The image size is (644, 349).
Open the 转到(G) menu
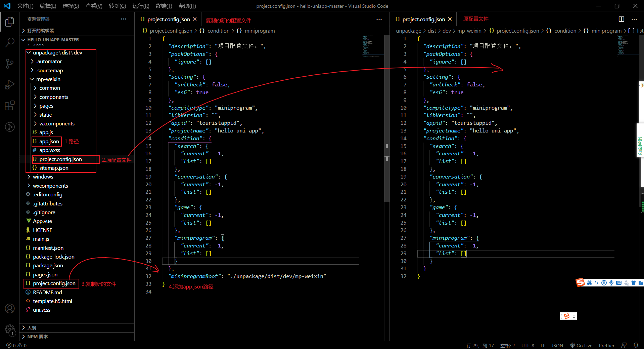pos(118,6)
